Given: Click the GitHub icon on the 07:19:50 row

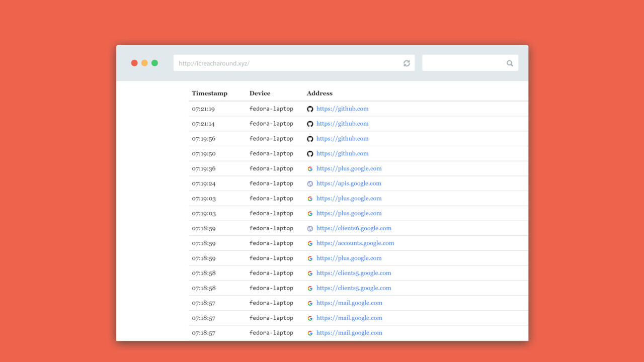Looking at the screenshot, I should pos(310,153).
